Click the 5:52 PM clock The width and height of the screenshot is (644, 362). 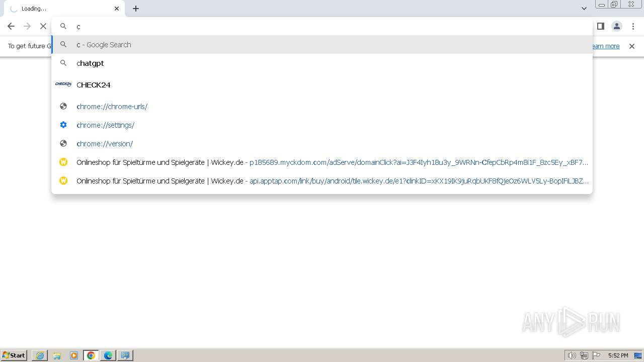click(x=618, y=355)
